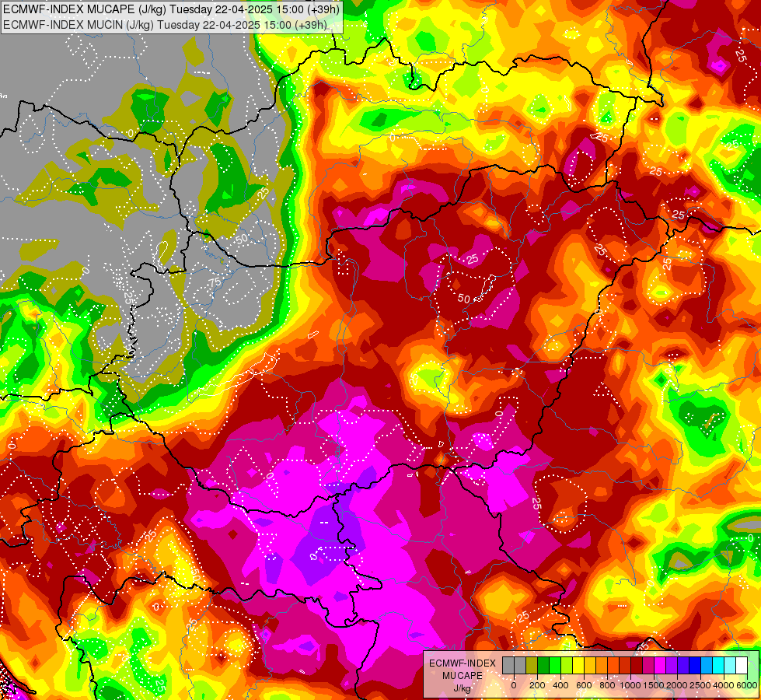Click the bright cyan legend swatch
The width and height of the screenshot is (761, 700).
(719, 665)
